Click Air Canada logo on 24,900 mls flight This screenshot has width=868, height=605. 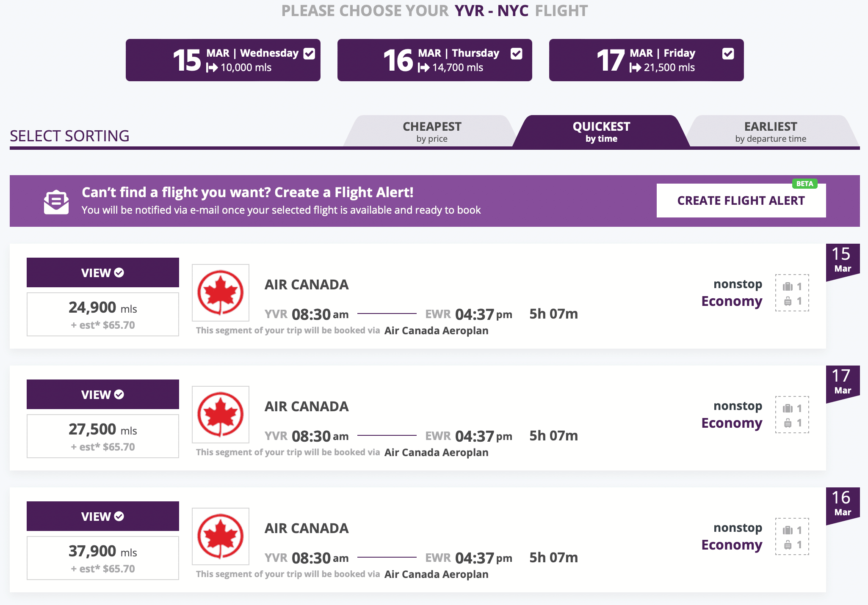coord(221,293)
